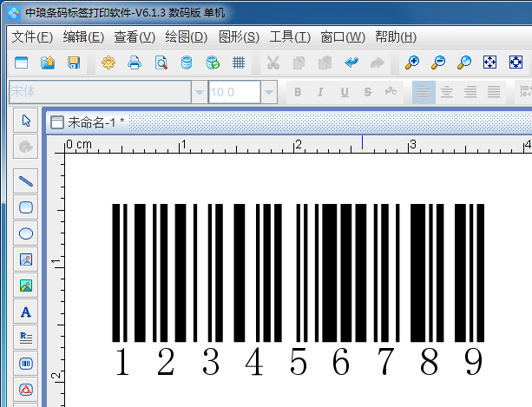Click the barcode digits 1 2 3 4 5 6 7 8 9
Screen dimensions: 532x407
click(299, 362)
